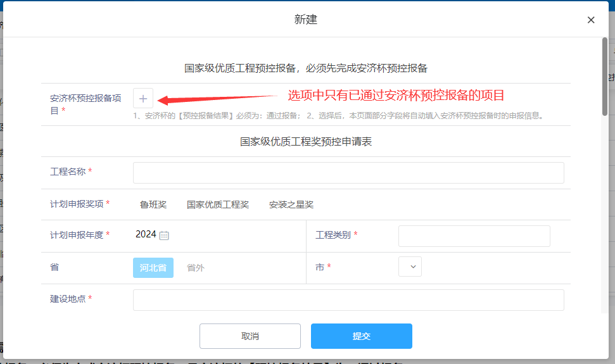Click the 工程名称 field label
The width and height of the screenshot is (615, 364).
click(x=68, y=172)
